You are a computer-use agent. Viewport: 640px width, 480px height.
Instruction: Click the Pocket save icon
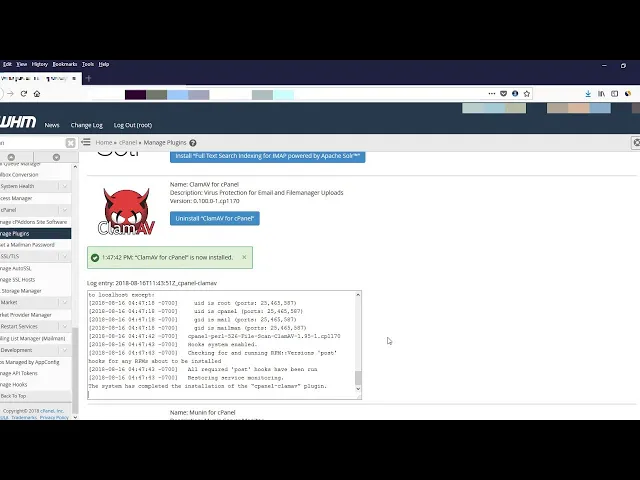(504, 93)
